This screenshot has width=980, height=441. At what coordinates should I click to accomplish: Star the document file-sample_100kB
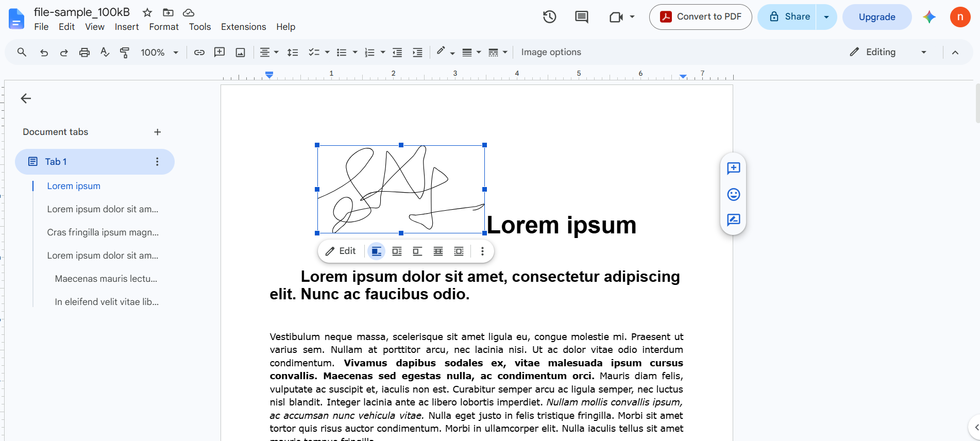(147, 12)
